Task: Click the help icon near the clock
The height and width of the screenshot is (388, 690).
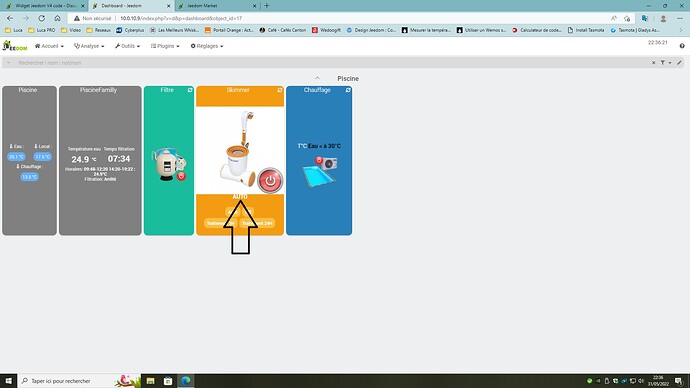Action: pos(682,46)
